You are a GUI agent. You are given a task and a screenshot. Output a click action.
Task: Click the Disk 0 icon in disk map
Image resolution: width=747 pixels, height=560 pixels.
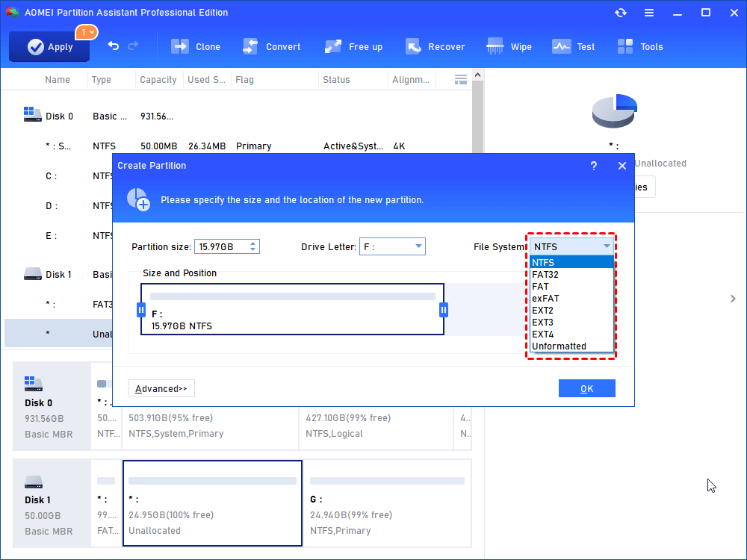click(34, 383)
